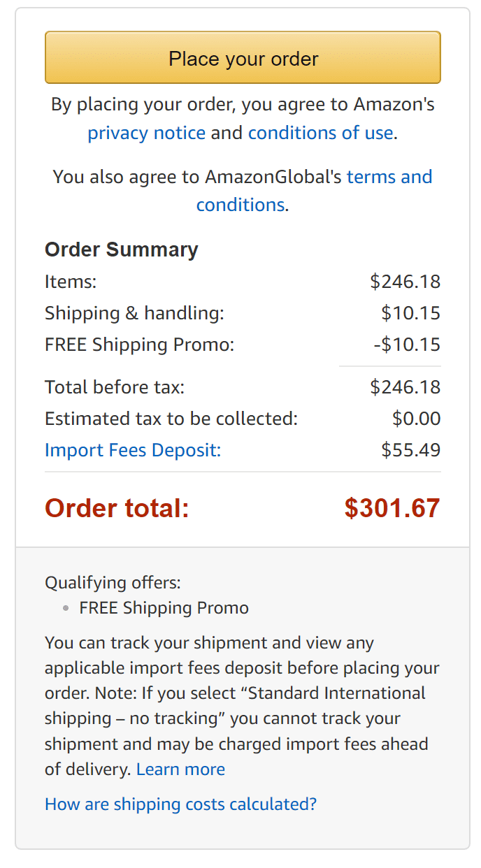The width and height of the screenshot is (481, 868).
Task: Click the shipment tracking note paragraph
Action: coord(241,706)
